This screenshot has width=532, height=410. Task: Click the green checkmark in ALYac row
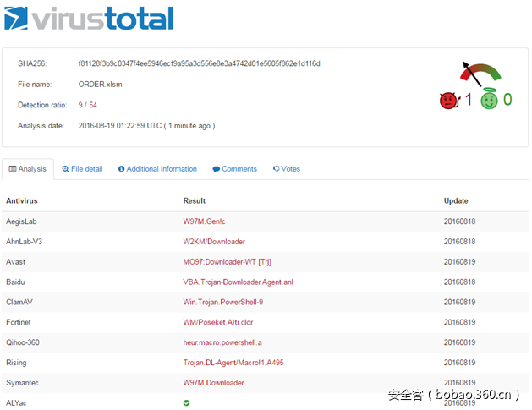pos(187,403)
